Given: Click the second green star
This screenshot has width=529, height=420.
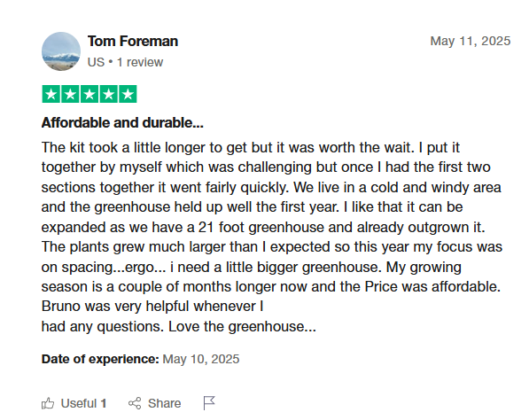Looking at the screenshot, I should click(x=70, y=94).
